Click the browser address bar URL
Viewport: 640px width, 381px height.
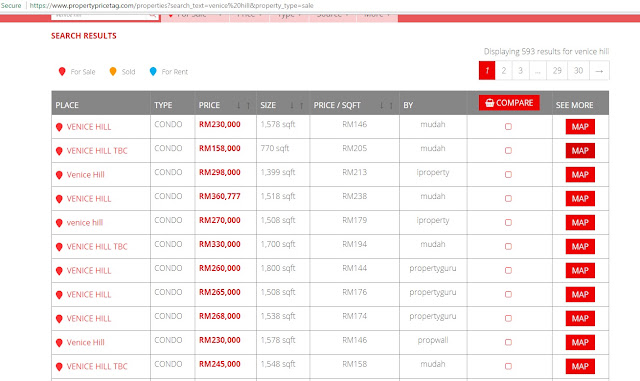171,6
